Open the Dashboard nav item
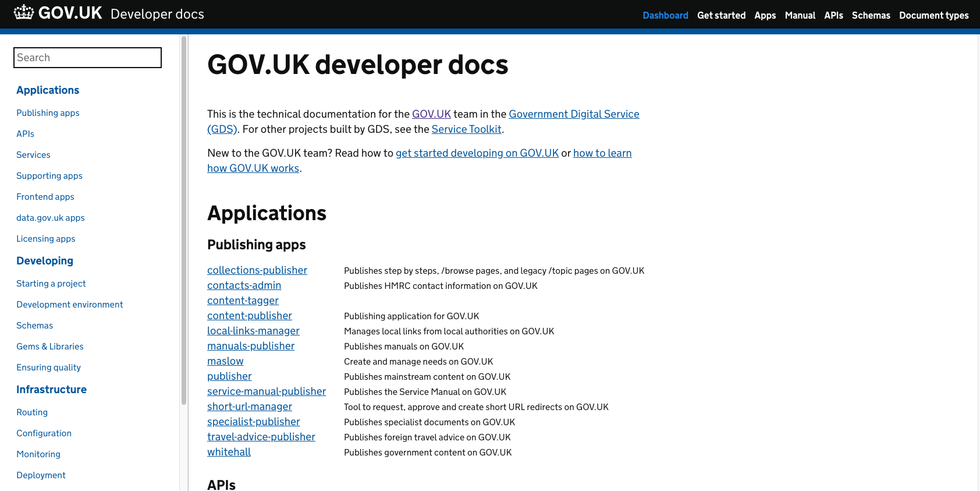 click(665, 16)
